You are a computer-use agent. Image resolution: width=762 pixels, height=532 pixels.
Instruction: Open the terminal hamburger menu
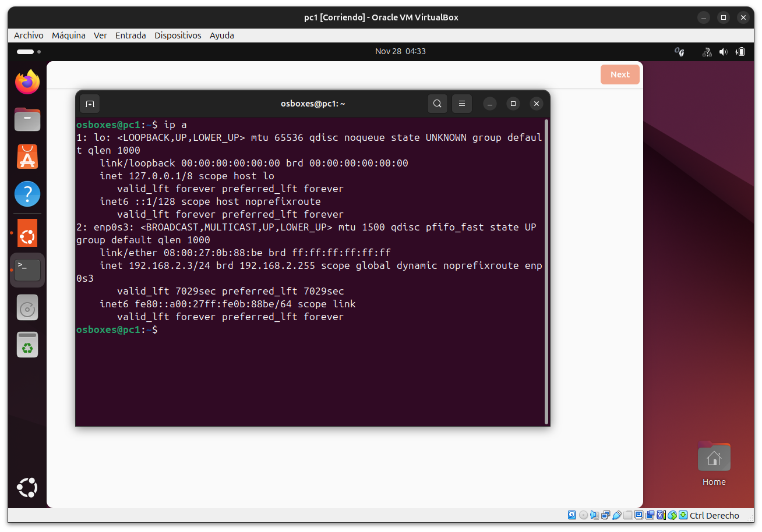(x=462, y=104)
